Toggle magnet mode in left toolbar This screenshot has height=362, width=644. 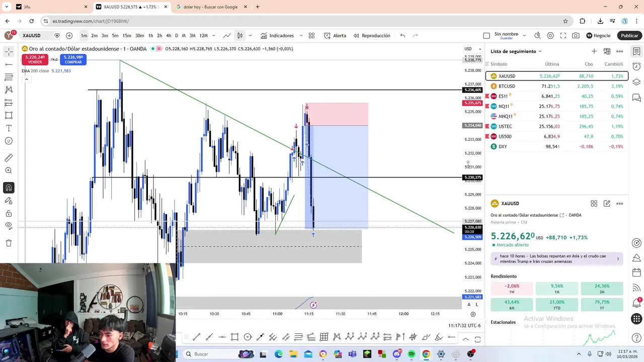coord(9,188)
